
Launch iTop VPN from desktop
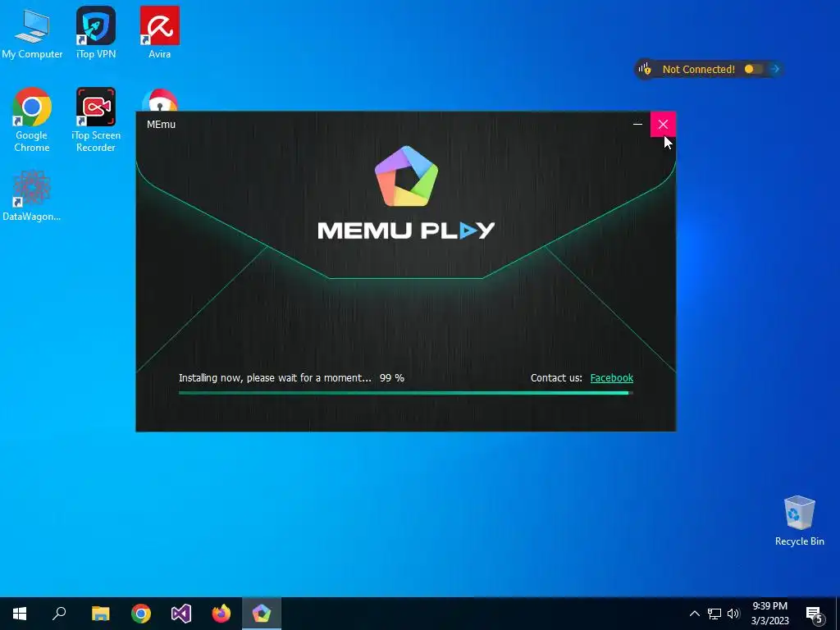96,33
